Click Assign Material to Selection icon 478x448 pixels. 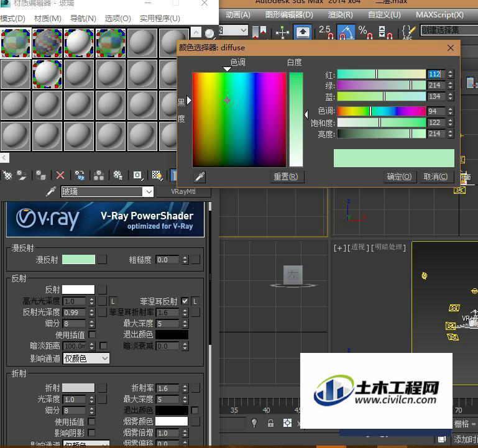pos(40,175)
